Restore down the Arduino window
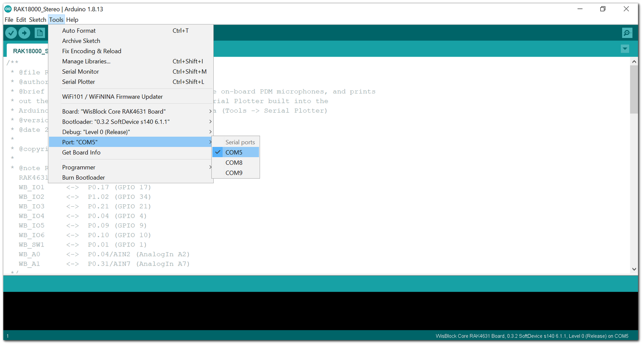The height and width of the screenshot is (346, 644). 603,9
